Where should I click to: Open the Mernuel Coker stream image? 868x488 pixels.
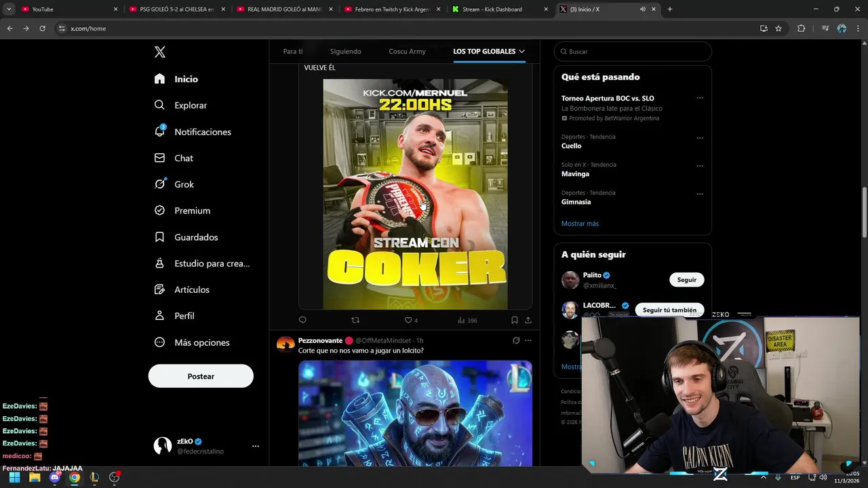[x=415, y=194]
